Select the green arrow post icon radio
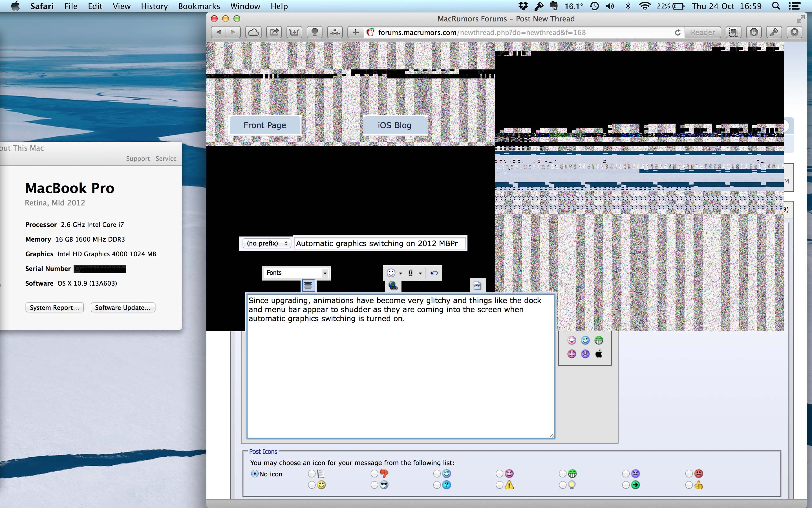The image size is (812, 508). pyautogui.click(x=626, y=485)
